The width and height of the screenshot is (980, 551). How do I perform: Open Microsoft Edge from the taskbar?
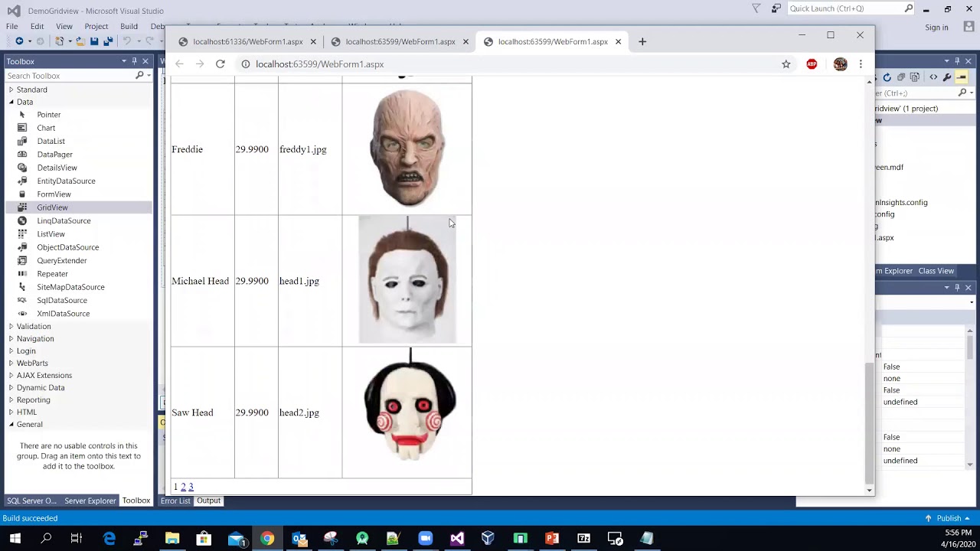coord(109,539)
